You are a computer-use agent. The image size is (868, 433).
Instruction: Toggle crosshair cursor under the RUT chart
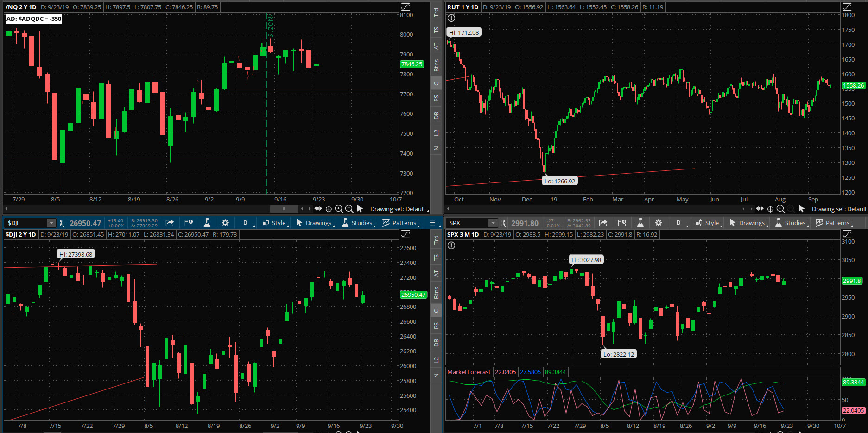[x=770, y=209]
